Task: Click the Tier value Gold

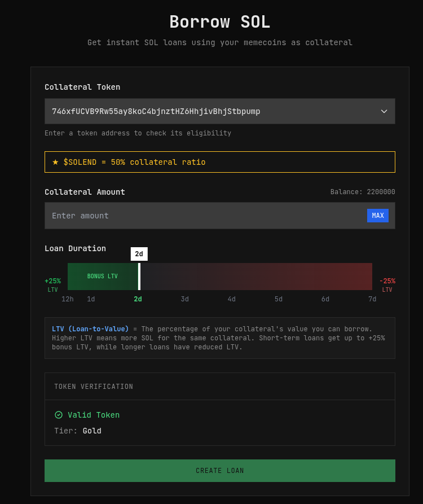Action: point(92,431)
